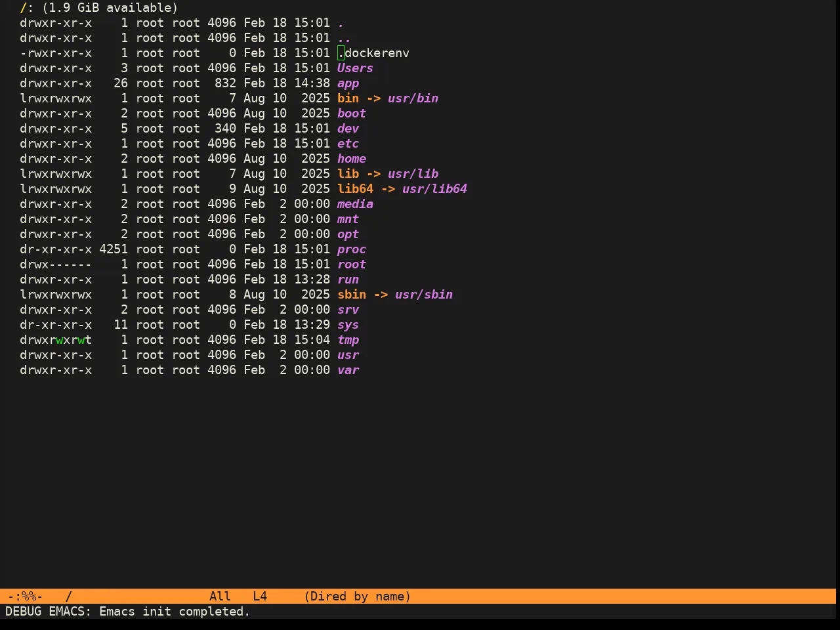This screenshot has width=840, height=630.
Task: Click the '%%' read-only status indicator
Action: (29, 597)
